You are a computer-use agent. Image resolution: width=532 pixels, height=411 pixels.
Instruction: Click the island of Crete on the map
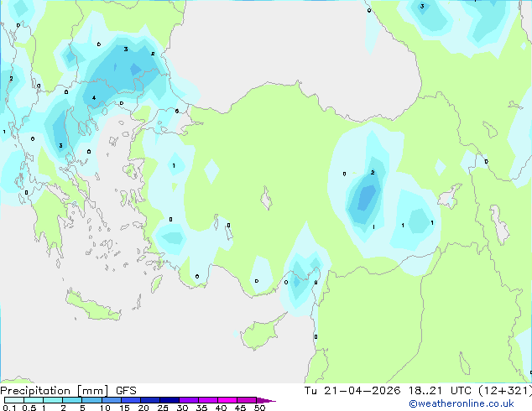pos(91,307)
